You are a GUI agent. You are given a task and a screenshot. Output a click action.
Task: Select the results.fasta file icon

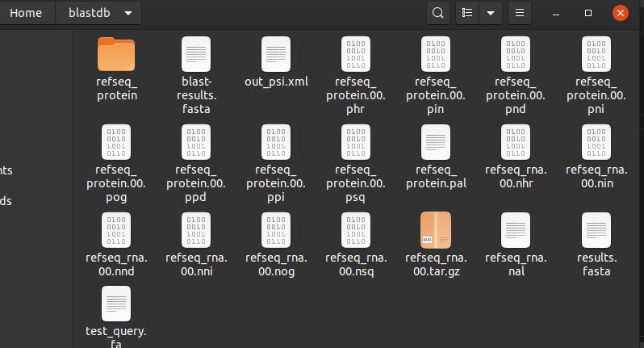[596, 229]
